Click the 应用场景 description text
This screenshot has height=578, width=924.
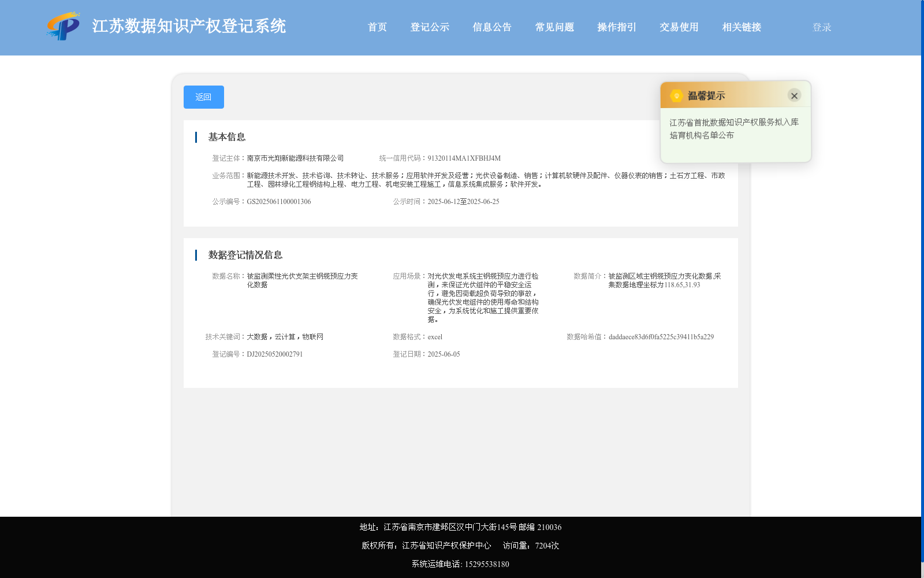[483, 298]
